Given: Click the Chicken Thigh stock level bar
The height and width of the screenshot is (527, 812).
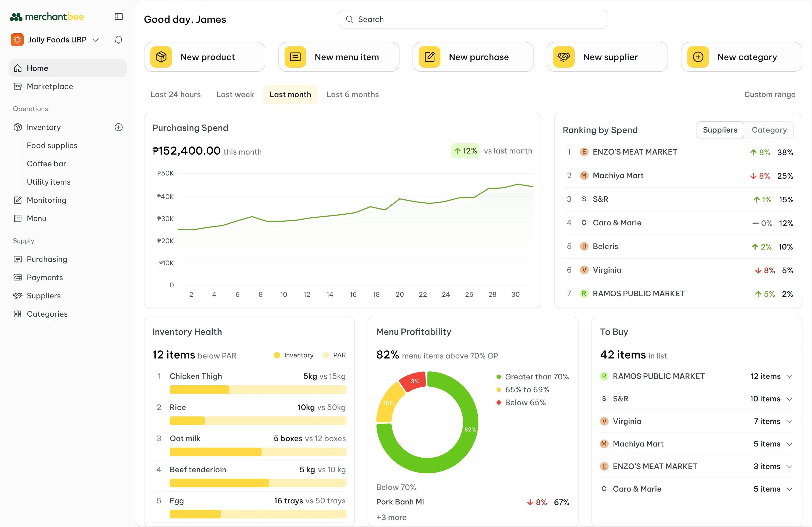Looking at the screenshot, I should click(257, 390).
